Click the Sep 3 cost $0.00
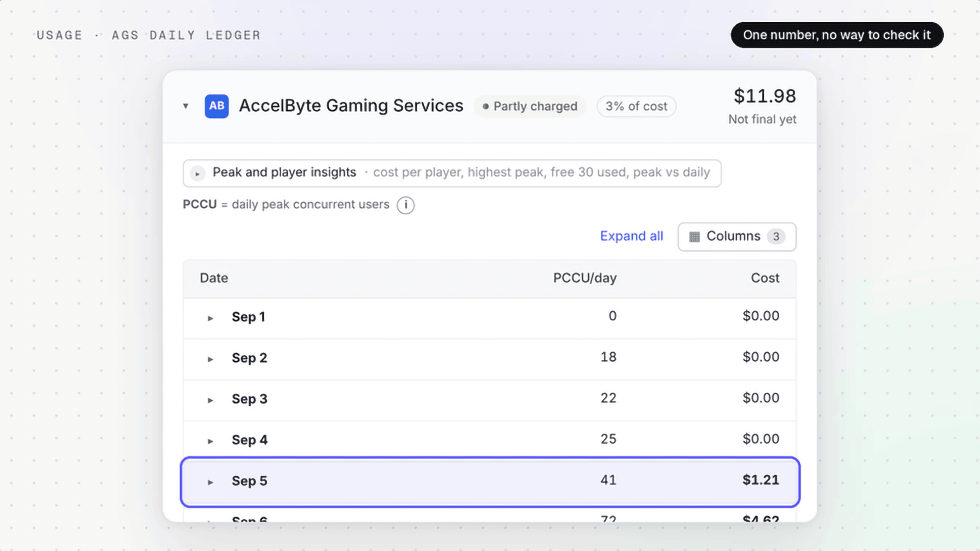Screen dimensions: 980x551 [x=761, y=398]
